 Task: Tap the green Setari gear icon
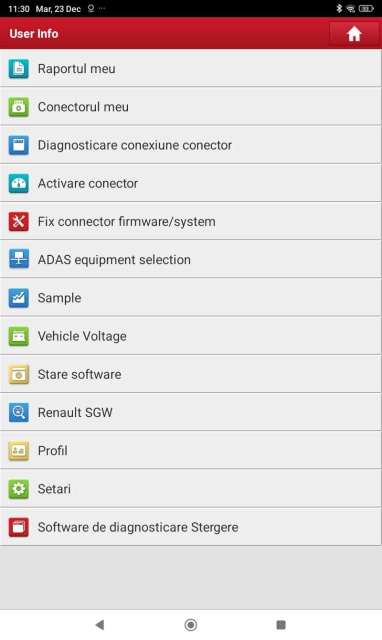click(19, 489)
